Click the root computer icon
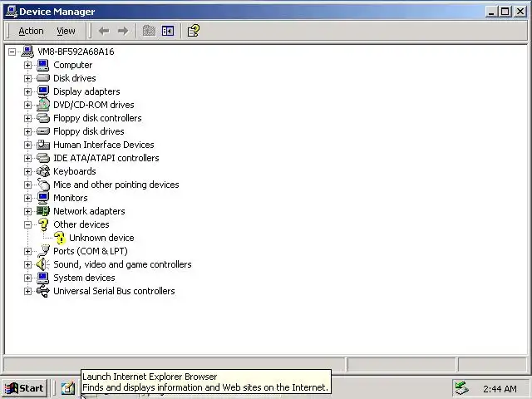Image resolution: width=532 pixels, height=399 pixels. click(x=27, y=52)
